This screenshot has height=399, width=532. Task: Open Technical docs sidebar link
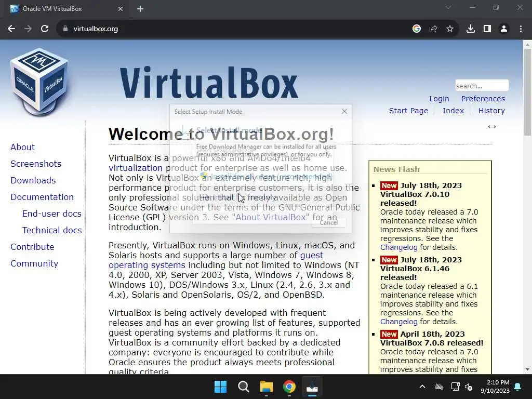pos(52,230)
